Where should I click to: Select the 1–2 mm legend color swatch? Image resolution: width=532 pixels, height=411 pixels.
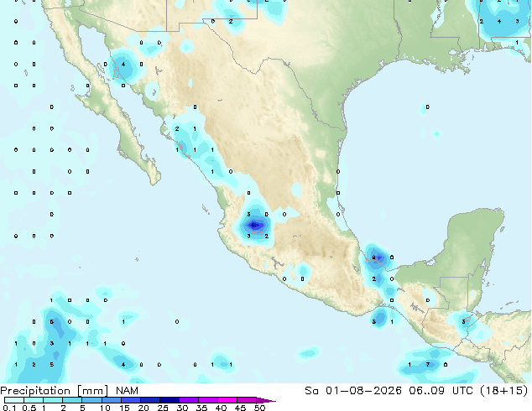[x=53, y=400]
